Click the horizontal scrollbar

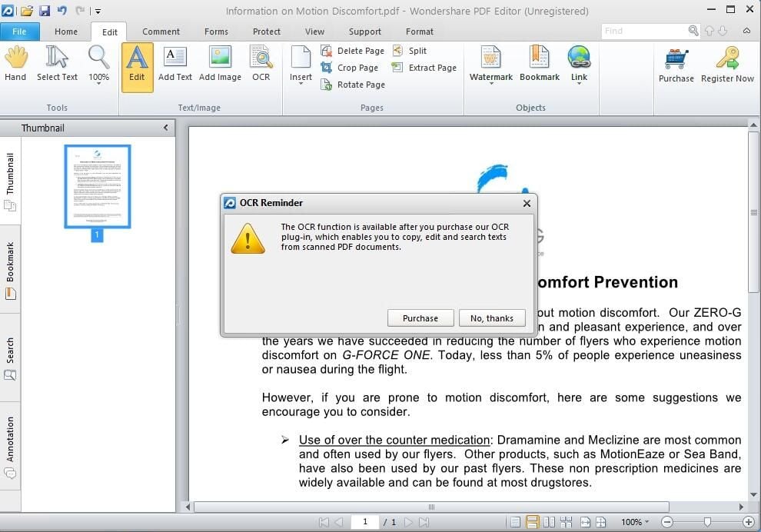431,507
